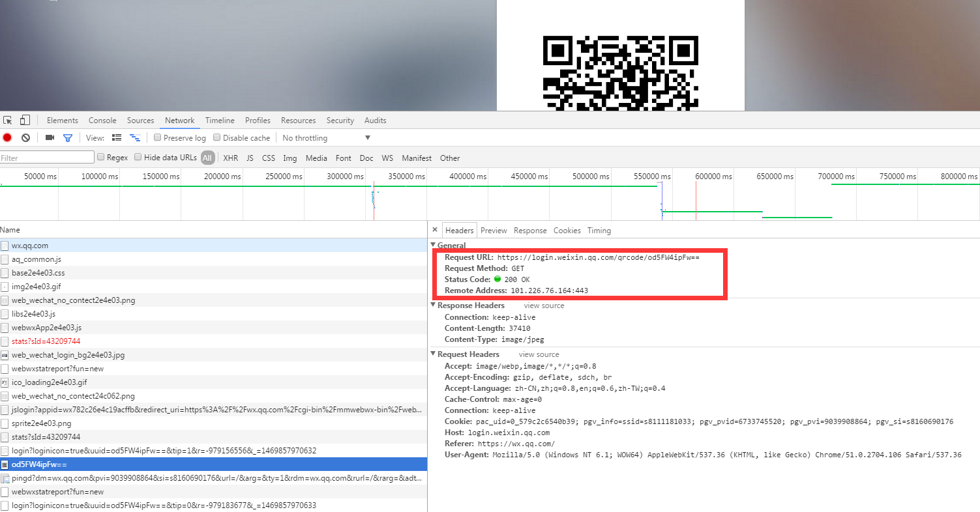Filter requests by Manifest type
Image resolution: width=980 pixels, height=512 pixels.
417,158
